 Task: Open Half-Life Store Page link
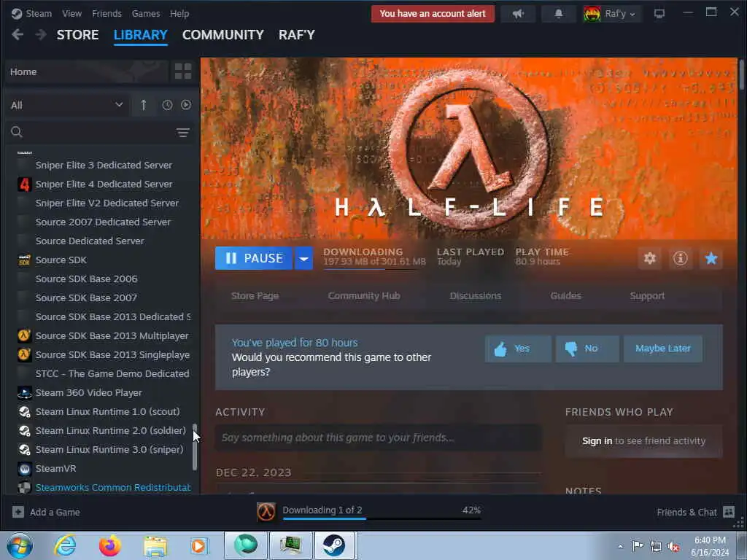pos(255,296)
